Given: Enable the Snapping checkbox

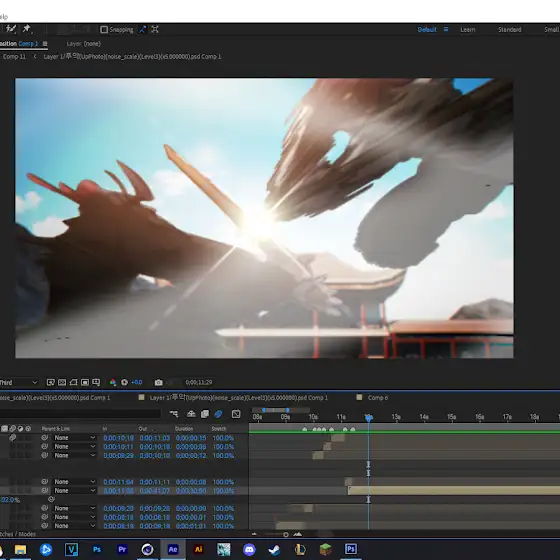Looking at the screenshot, I should 104,30.
